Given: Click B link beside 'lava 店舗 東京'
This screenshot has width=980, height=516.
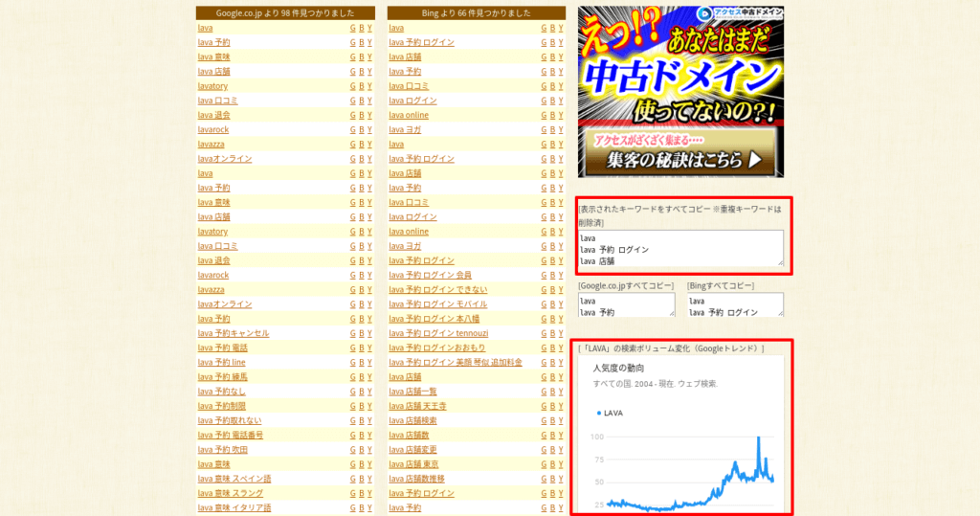Looking at the screenshot, I should pyautogui.click(x=552, y=464).
